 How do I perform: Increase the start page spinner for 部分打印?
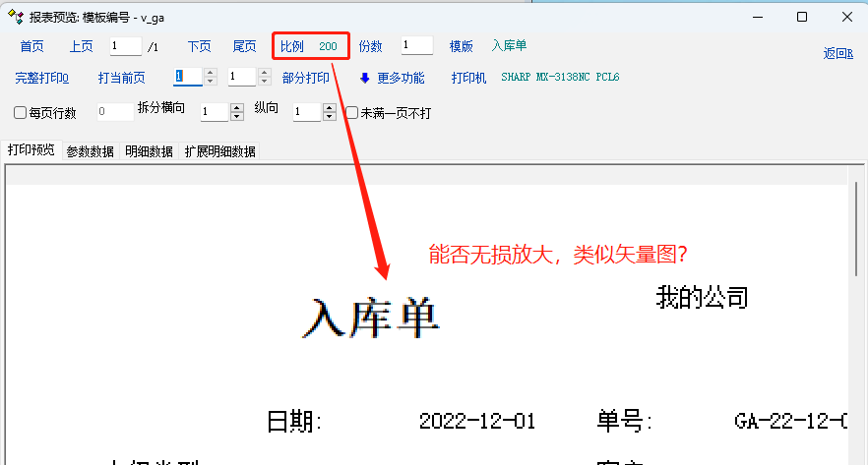[210, 72]
